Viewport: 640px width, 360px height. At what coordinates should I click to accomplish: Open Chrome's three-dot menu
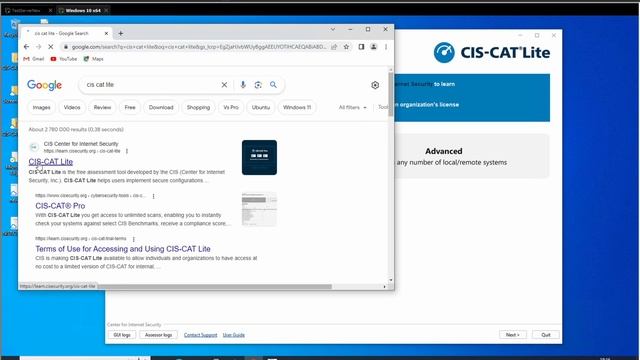click(x=386, y=47)
